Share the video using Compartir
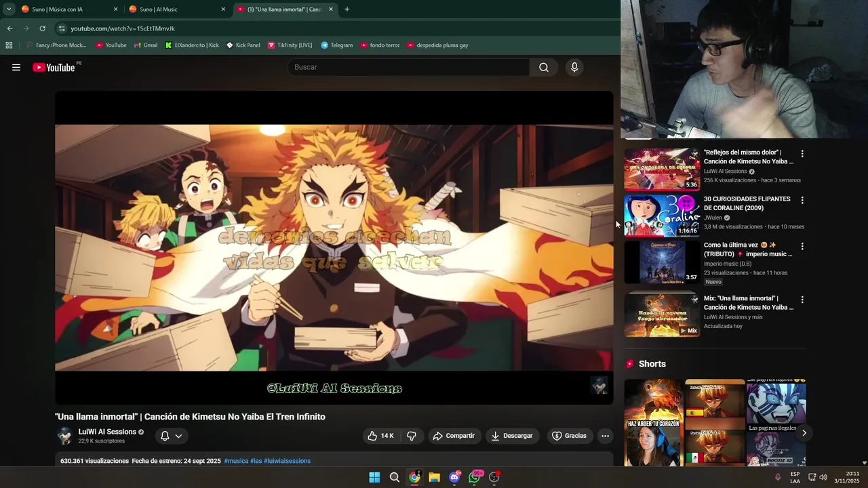Screen dimensions: 868x488 click(x=454, y=436)
